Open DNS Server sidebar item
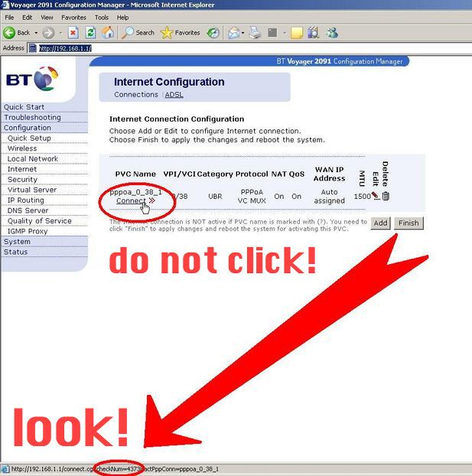Viewport: 472px width, 476px height. tap(28, 210)
